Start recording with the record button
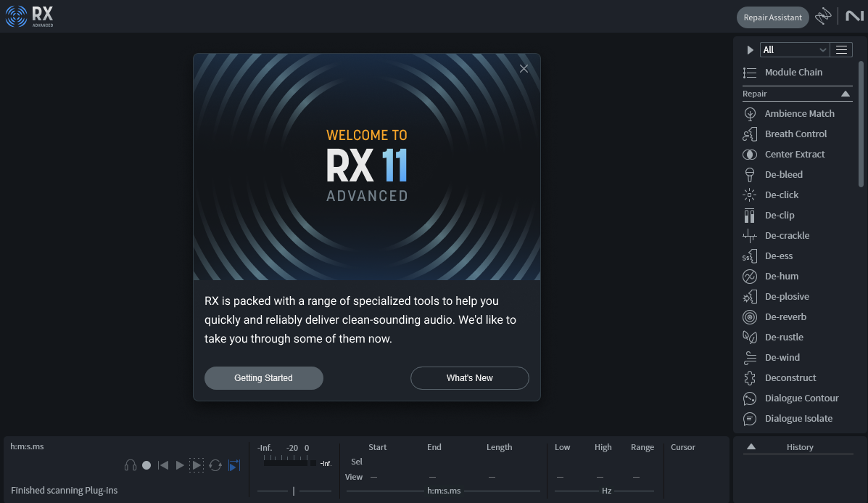This screenshot has width=868, height=503. tap(146, 465)
